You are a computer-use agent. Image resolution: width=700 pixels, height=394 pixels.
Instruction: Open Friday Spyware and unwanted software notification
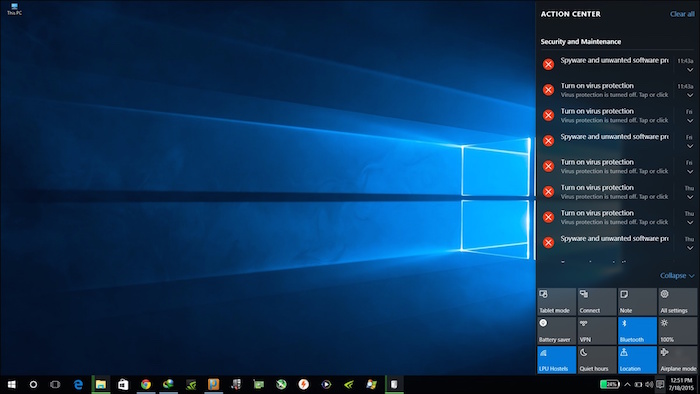pyautogui.click(x=617, y=141)
